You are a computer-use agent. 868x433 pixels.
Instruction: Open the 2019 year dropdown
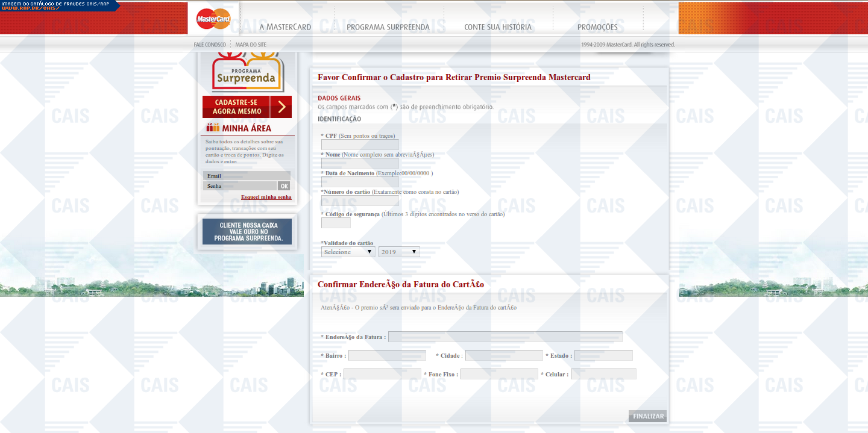tap(398, 252)
